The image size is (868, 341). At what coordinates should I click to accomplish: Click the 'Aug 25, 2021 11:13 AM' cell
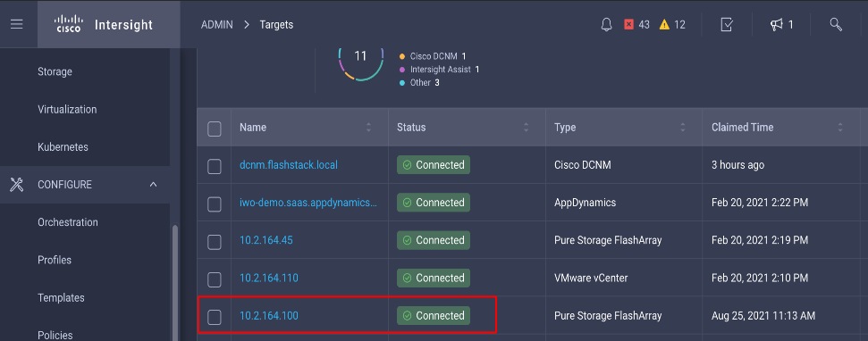click(763, 316)
